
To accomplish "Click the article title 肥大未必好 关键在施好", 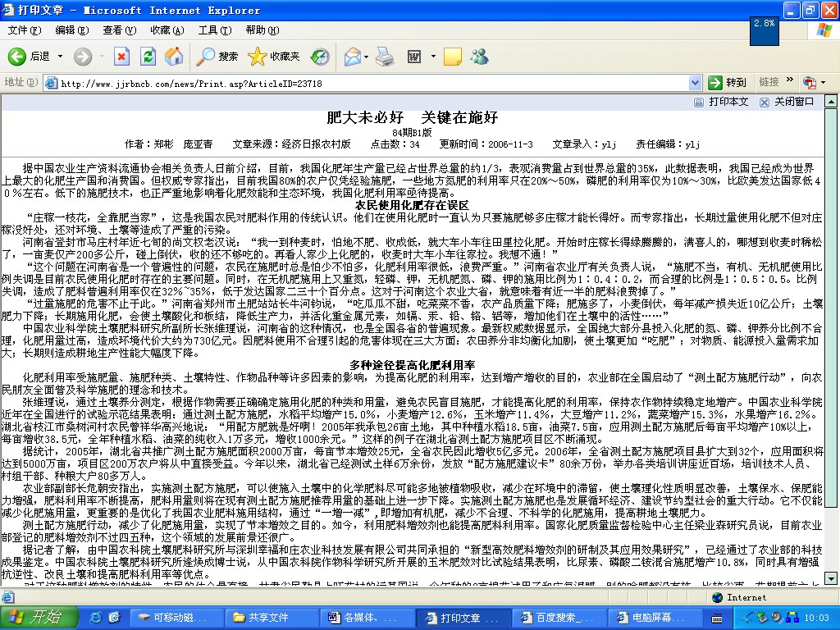I will coord(413,117).
